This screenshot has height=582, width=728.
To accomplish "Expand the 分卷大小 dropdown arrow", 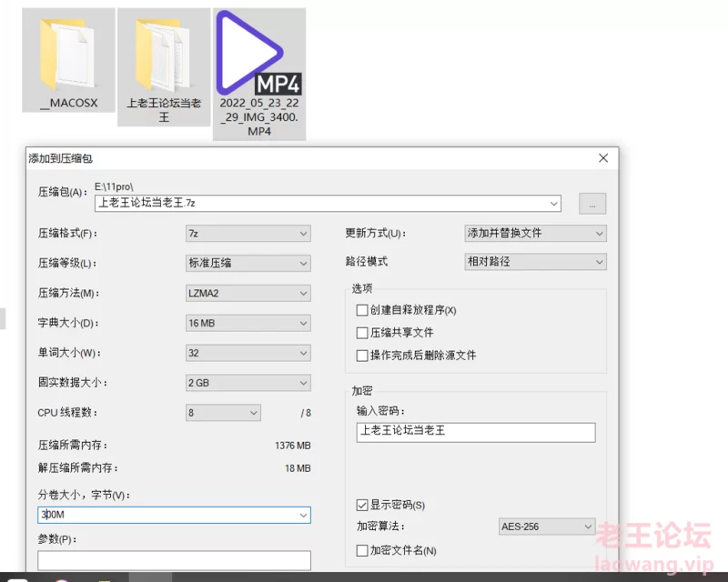I will pyautogui.click(x=303, y=516).
